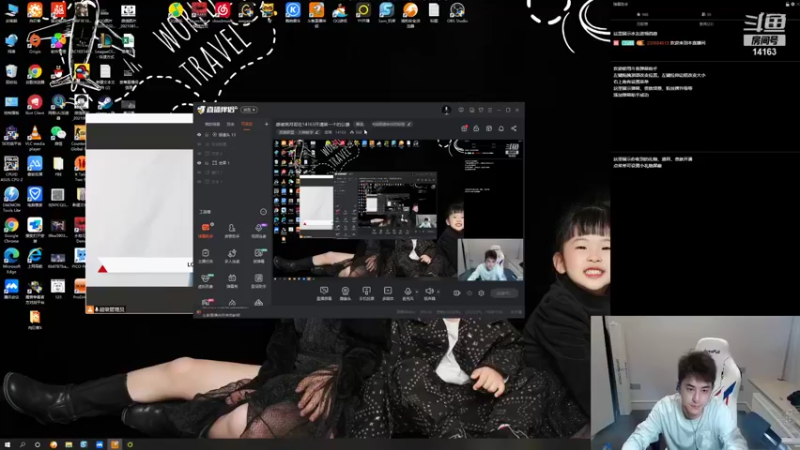
Task: Click the share icon in preview header
Action: point(514,129)
